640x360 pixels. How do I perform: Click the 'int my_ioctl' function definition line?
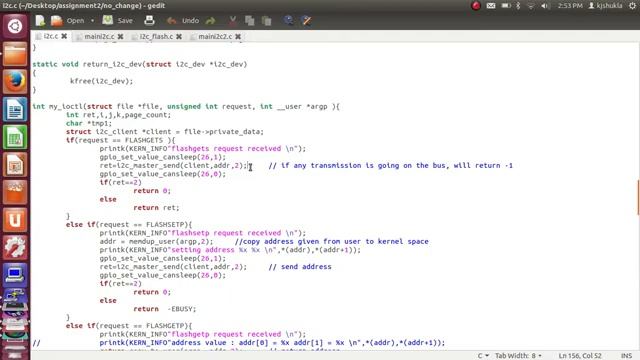tap(186, 107)
